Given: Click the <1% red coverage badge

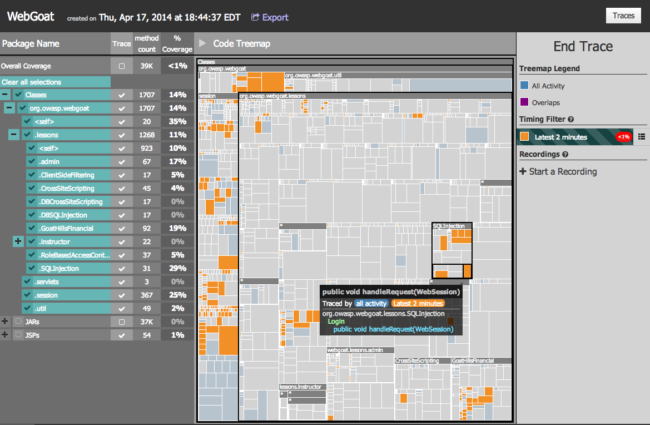Looking at the screenshot, I should [623, 137].
